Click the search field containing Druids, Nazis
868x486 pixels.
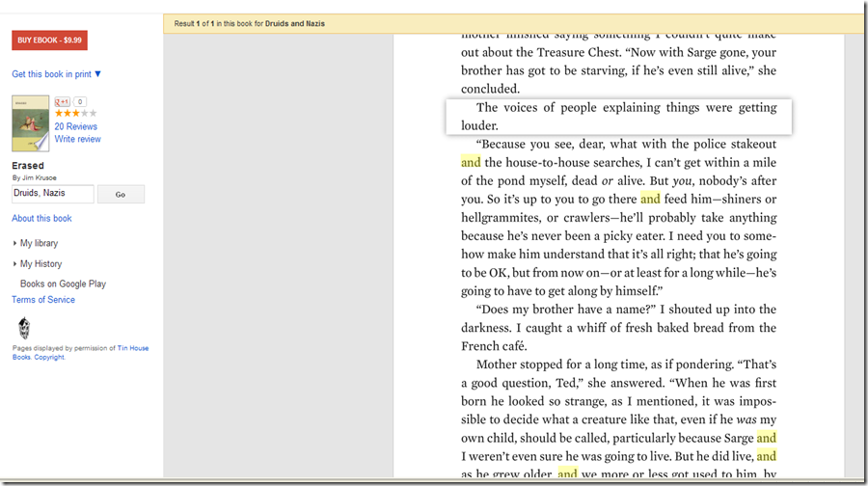[53, 194]
